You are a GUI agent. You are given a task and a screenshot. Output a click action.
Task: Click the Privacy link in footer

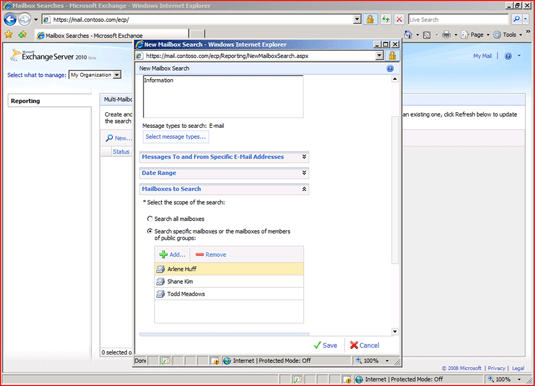tap(496, 368)
